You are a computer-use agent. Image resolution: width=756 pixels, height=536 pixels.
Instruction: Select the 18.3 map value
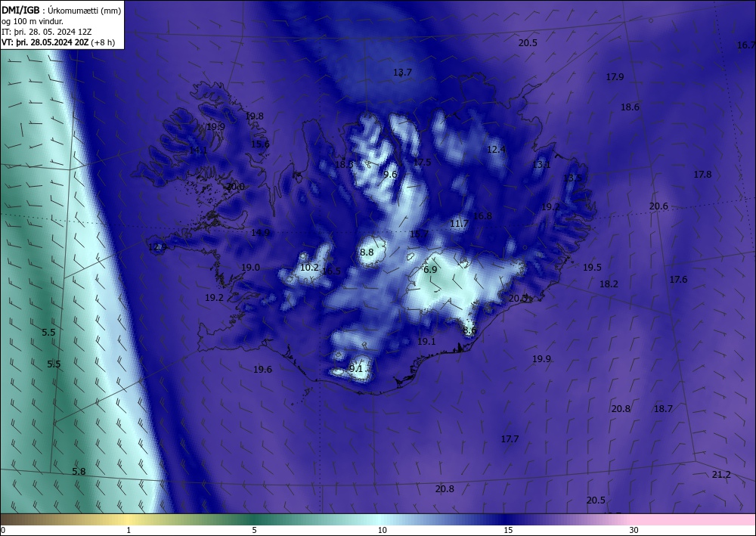(x=344, y=164)
